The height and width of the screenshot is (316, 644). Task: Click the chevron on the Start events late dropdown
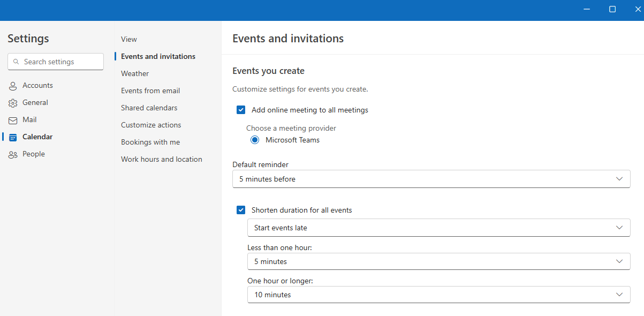pyautogui.click(x=619, y=227)
